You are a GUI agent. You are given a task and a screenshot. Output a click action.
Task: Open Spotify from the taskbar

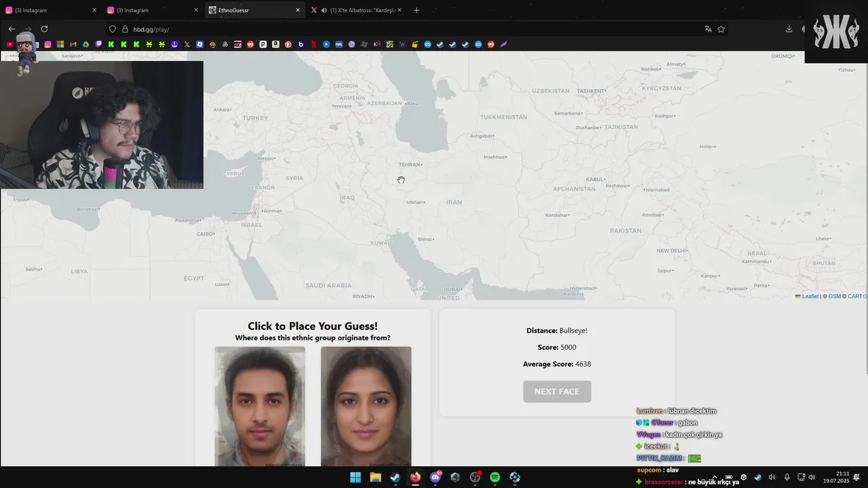point(494,477)
